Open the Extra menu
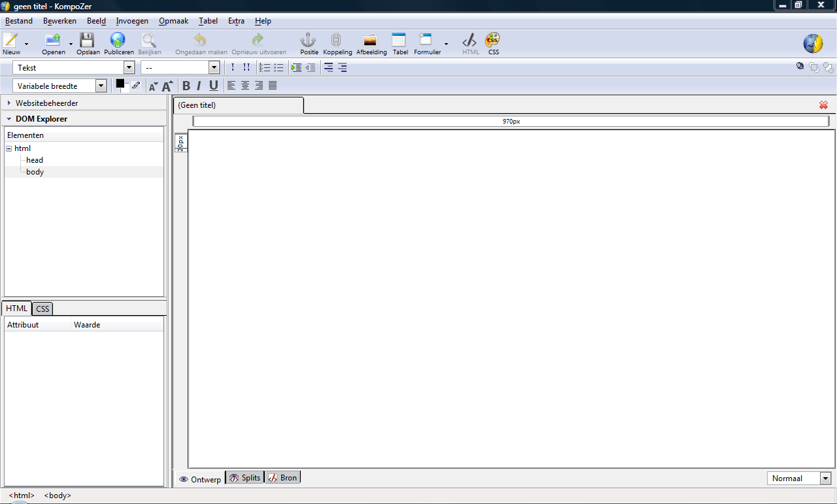Image resolution: width=837 pixels, height=504 pixels. (236, 21)
